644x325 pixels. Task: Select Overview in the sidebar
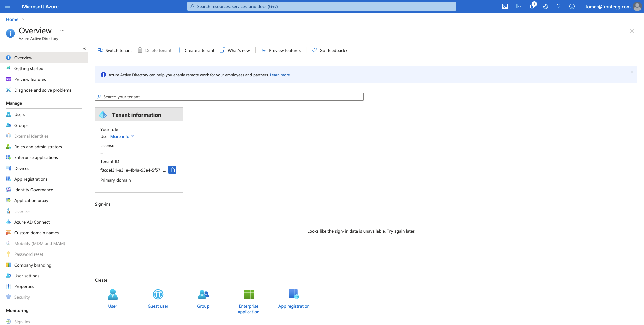(x=44, y=58)
